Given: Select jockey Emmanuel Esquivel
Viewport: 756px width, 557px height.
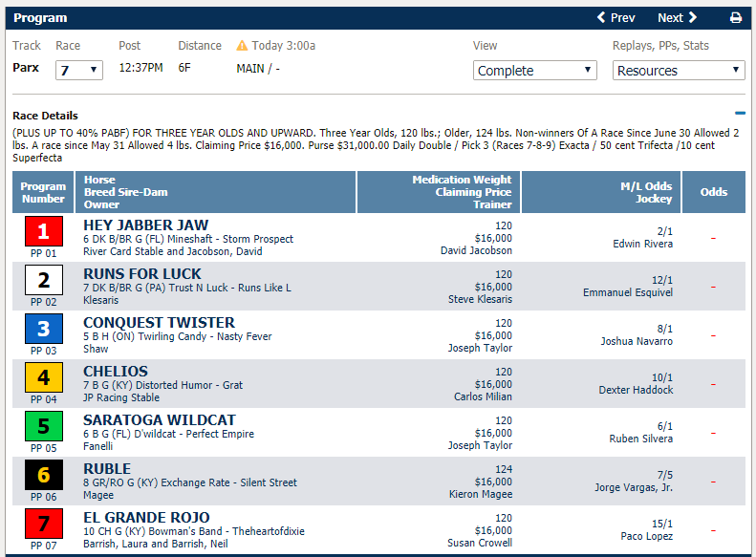Looking at the screenshot, I should coord(628,292).
